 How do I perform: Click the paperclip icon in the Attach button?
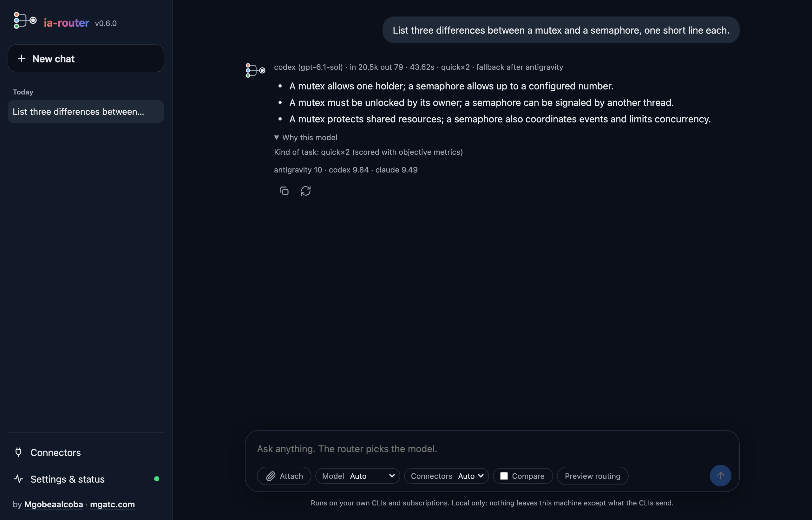[271, 476]
